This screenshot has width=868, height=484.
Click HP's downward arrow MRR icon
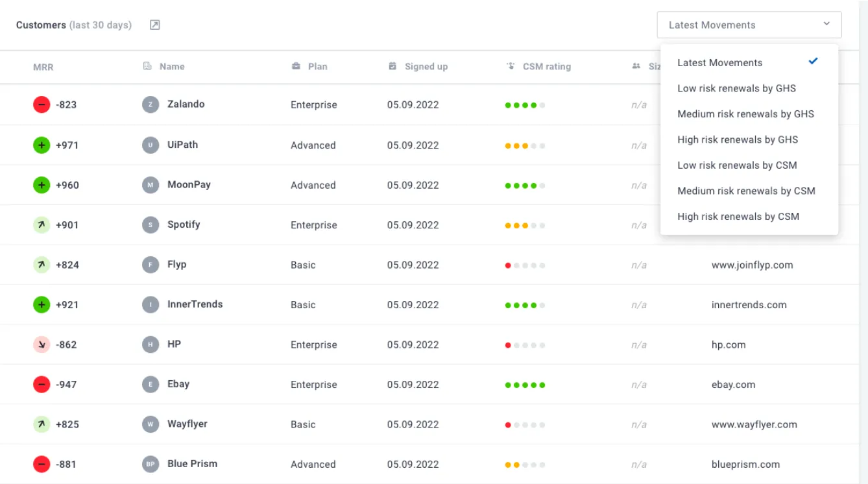pos(42,345)
